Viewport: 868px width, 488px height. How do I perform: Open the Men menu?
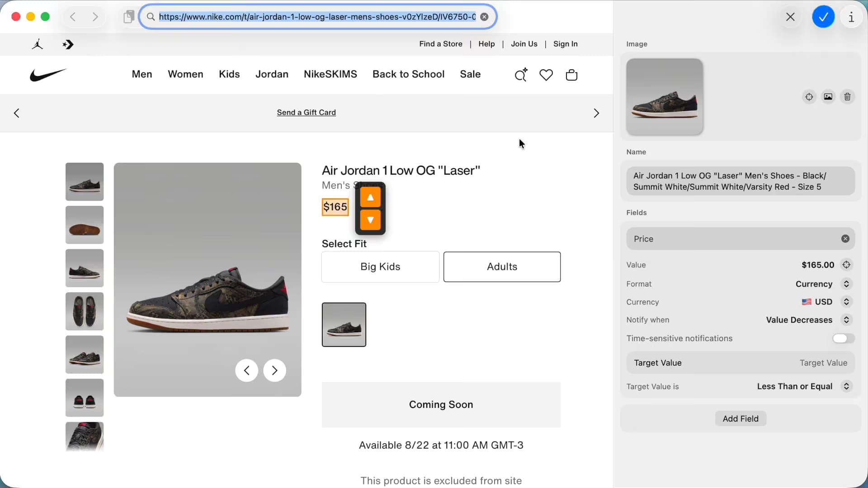142,74
